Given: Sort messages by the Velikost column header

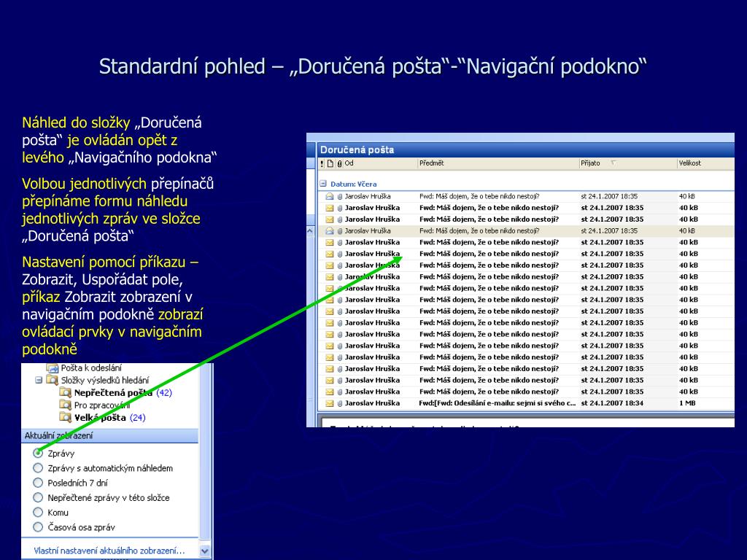Looking at the screenshot, I should [x=705, y=163].
